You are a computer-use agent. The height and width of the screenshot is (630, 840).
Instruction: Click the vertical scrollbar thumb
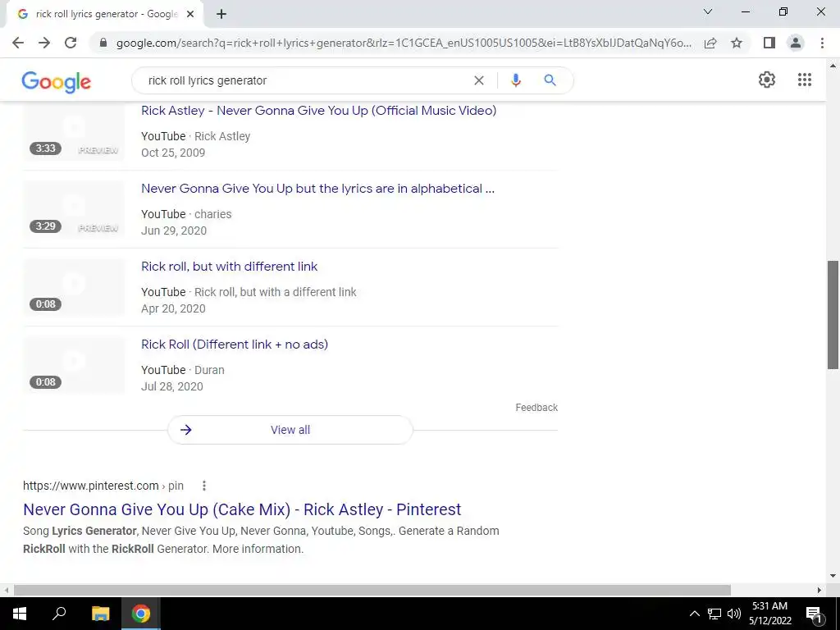click(833, 315)
